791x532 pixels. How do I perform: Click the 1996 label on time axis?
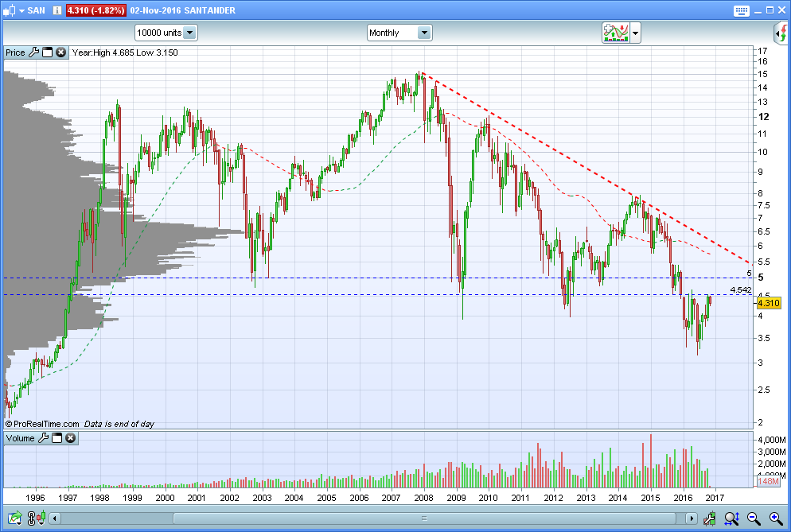(x=35, y=498)
